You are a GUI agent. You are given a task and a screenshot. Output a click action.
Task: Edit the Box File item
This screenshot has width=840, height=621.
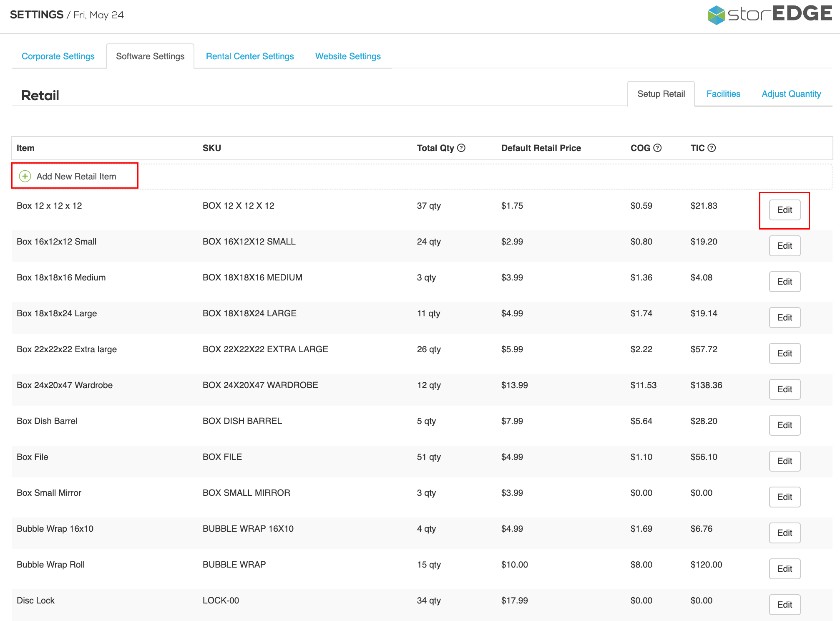[785, 461]
